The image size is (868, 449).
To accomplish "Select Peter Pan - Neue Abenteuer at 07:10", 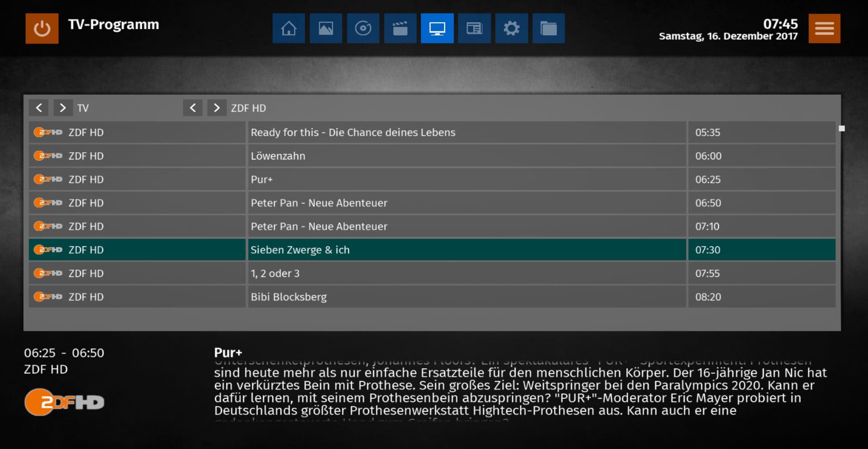I will pos(467,226).
